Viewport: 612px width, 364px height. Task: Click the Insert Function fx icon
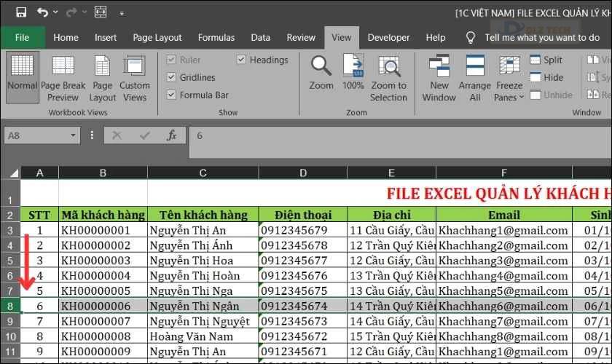tap(172, 135)
